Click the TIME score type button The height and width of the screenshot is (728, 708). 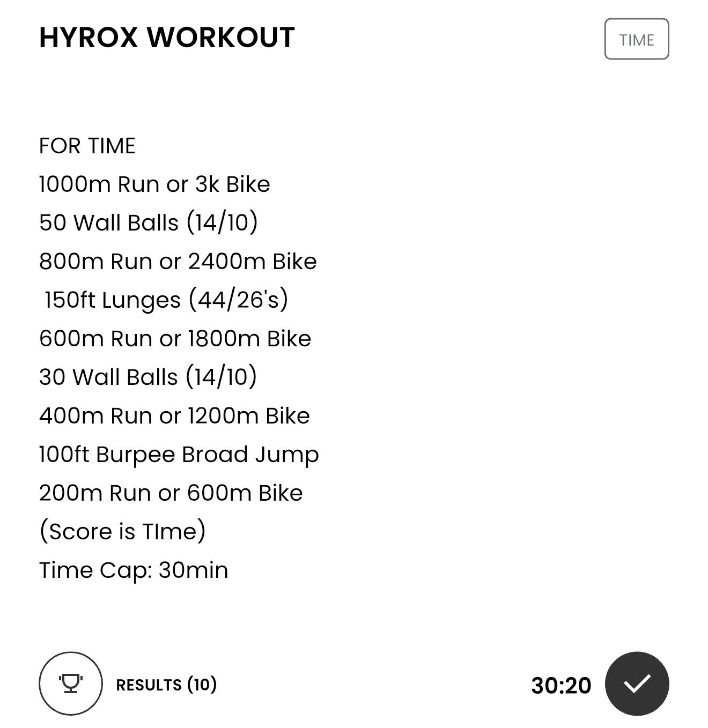637,39
